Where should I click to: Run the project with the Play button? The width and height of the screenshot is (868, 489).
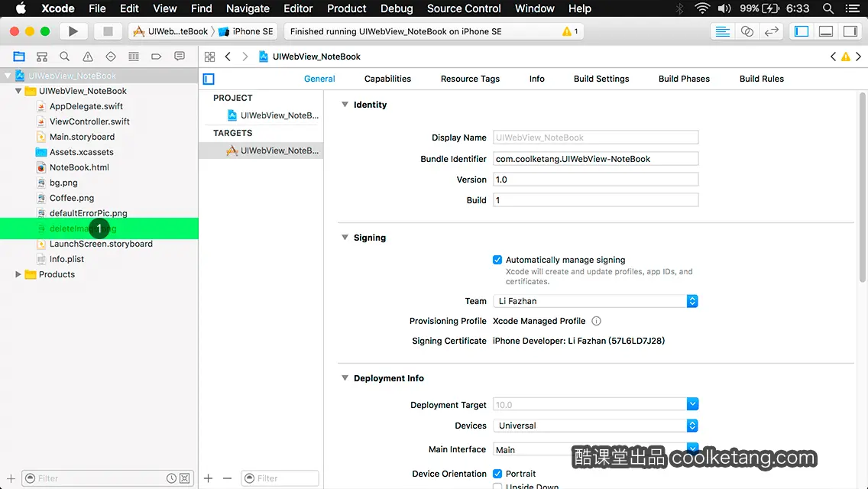click(x=73, y=31)
